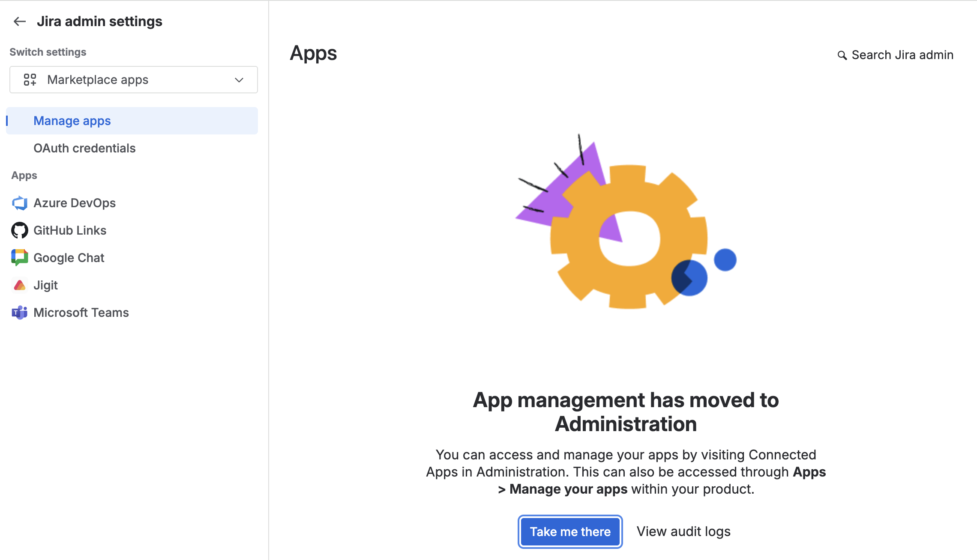Click the GitHub Links octocat icon

(20, 230)
